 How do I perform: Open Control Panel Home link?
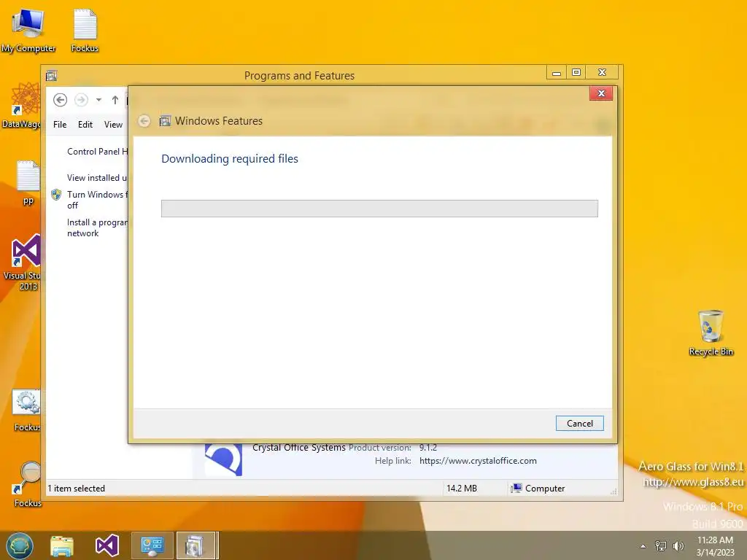97,152
